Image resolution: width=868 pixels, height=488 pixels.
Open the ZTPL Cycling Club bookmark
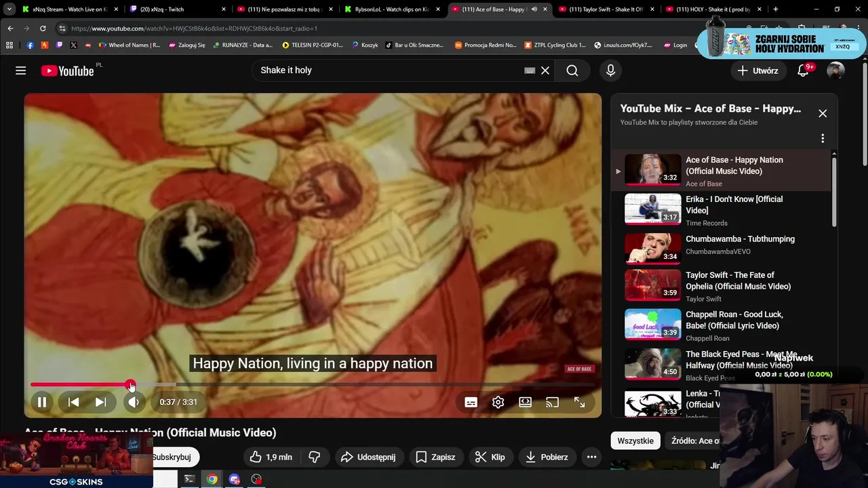pos(555,45)
